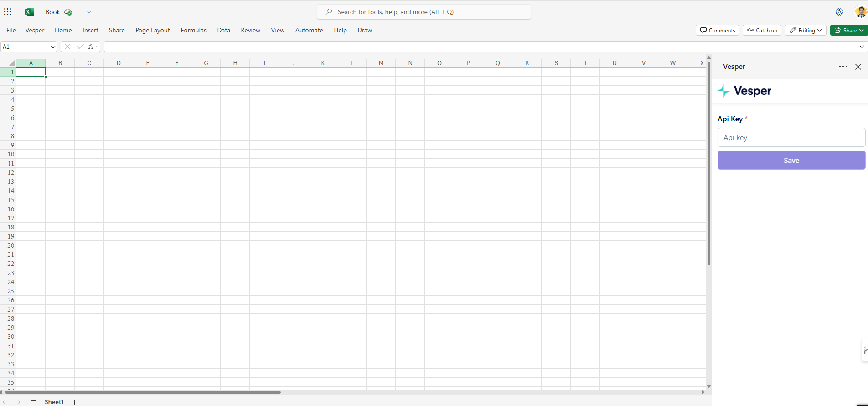Image resolution: width=868 pixels, height=406 pixels.
Task: Open the Comments pane button
Action: [718, 30]
